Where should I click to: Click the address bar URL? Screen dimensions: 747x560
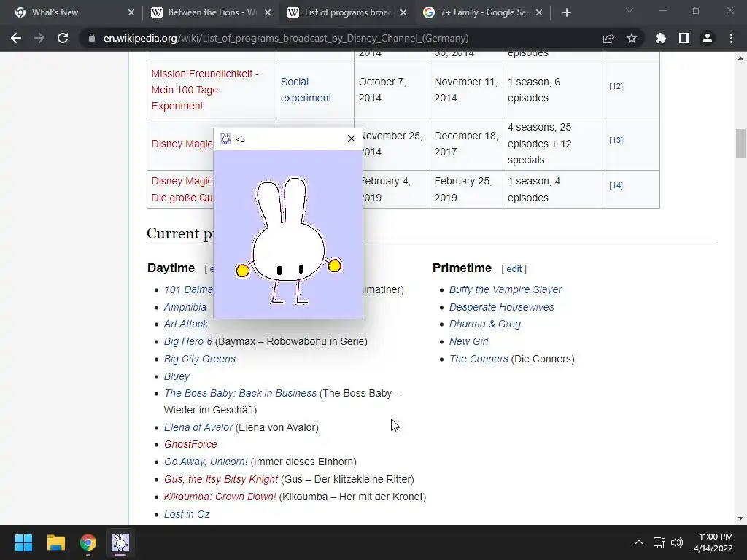(x=286, y=38)
